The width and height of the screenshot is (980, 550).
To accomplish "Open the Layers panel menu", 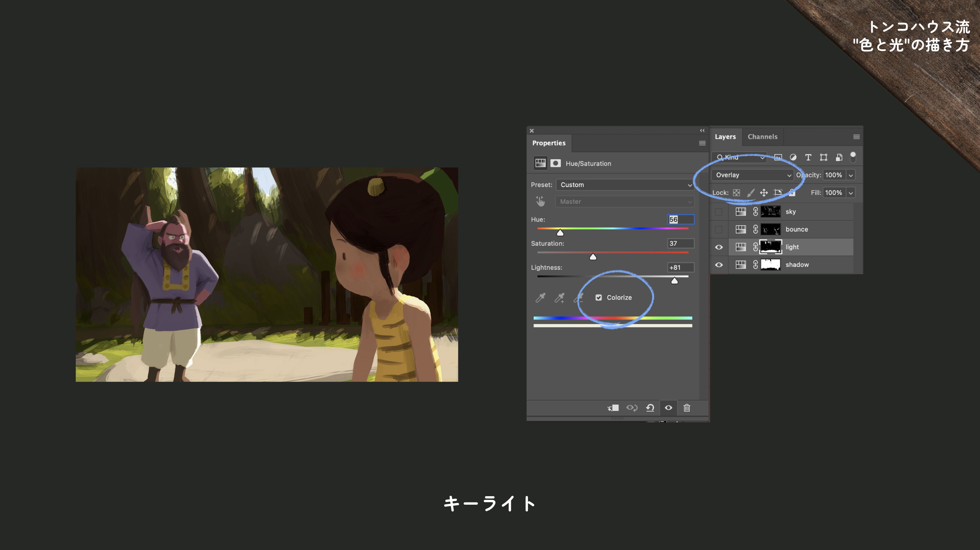I will click(x=856, y=137).
